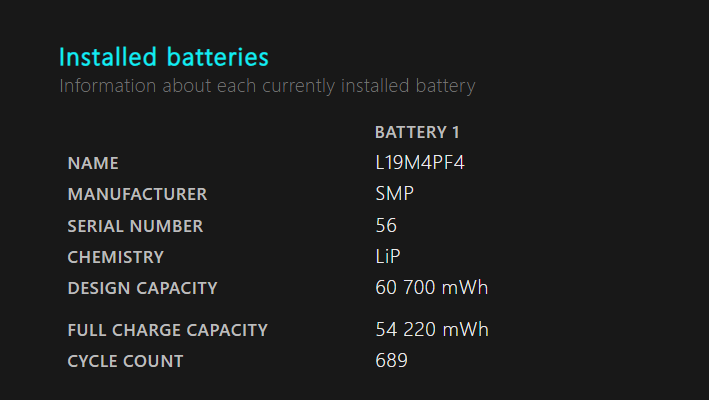
Task: Select the cycle count value 689
Action: (391, 361)
